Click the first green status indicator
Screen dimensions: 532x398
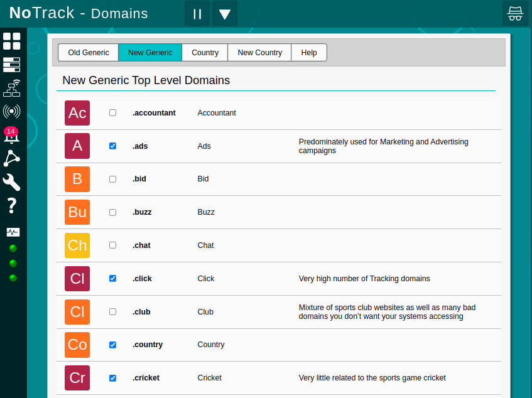pyautogui.click(x=13, y=249)
